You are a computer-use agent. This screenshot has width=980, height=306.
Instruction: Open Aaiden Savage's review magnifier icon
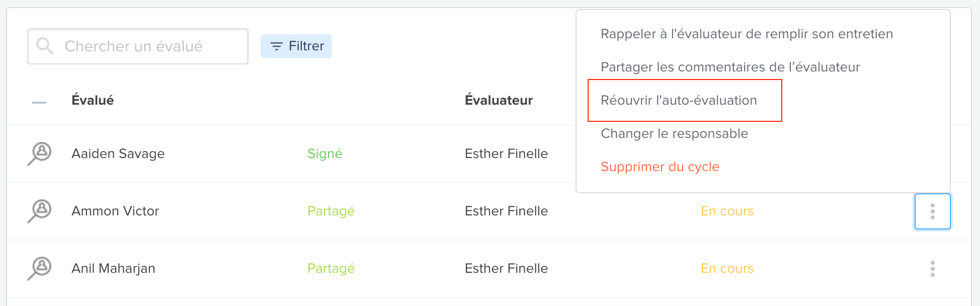pyautogui.click(x=39, y=154)
